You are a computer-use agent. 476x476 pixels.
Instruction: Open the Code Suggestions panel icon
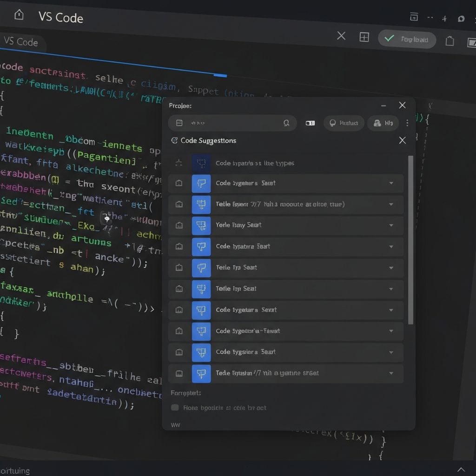[x=175, y=140]
